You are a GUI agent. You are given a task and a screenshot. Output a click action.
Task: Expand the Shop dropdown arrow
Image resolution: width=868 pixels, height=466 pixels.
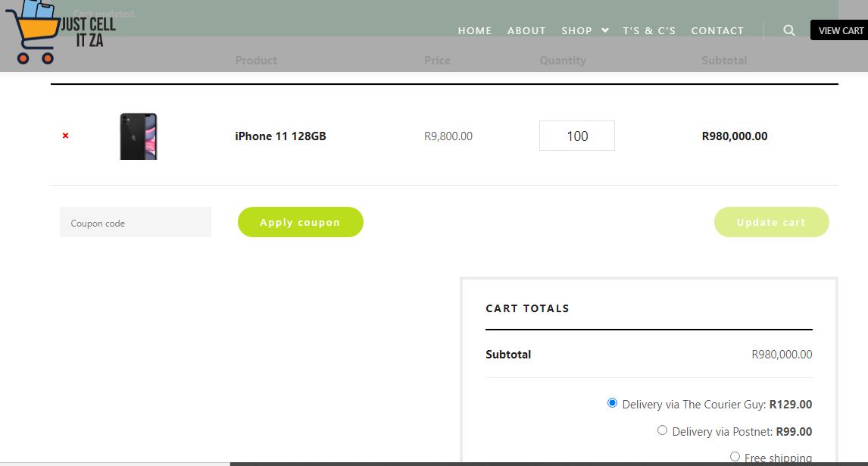point(605,30)
